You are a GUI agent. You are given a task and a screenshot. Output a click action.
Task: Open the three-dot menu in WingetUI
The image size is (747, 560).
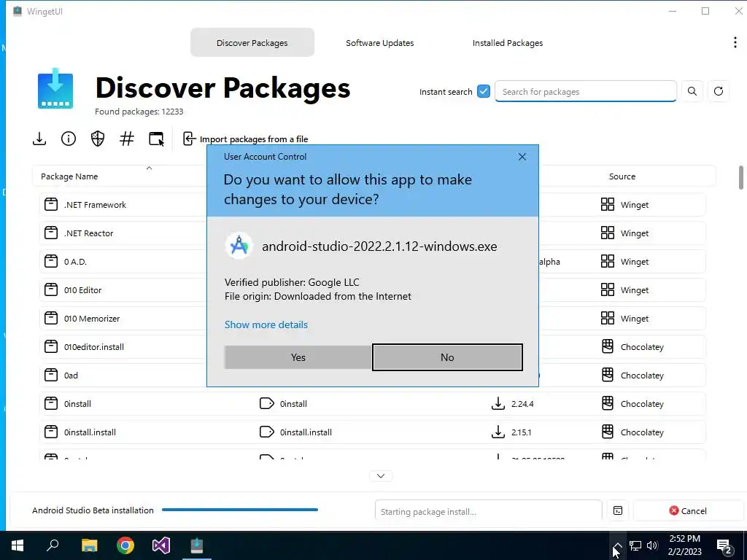point(735,42)
